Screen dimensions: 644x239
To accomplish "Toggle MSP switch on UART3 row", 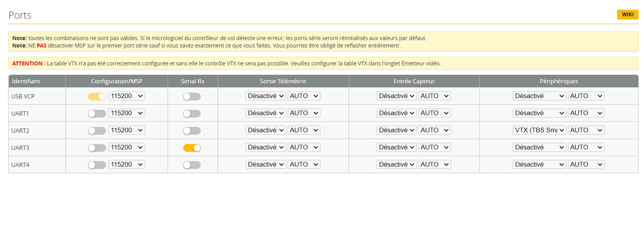I will [97, 148].
